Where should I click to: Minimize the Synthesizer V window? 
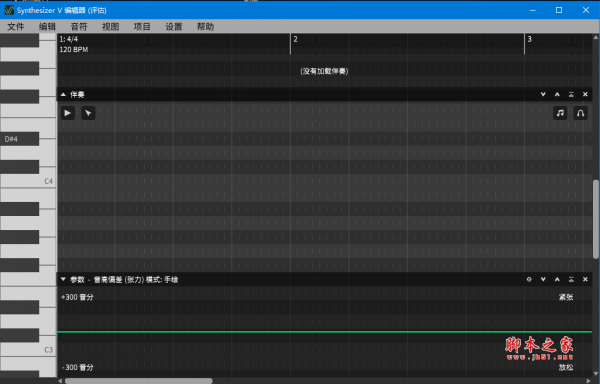pos(532,10)
